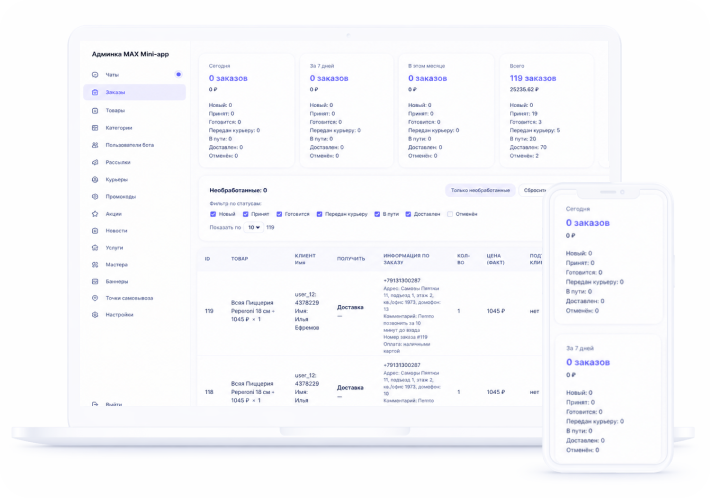Image resolution: width=710 pixels, height=498 pixels.
Task: Uncheck the В пути status filter
Action: coord(377,214)
